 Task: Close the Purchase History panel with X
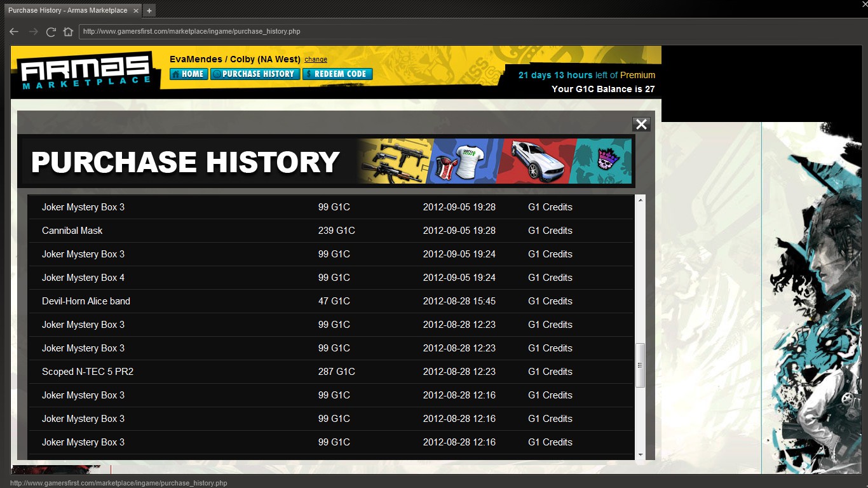641,125
